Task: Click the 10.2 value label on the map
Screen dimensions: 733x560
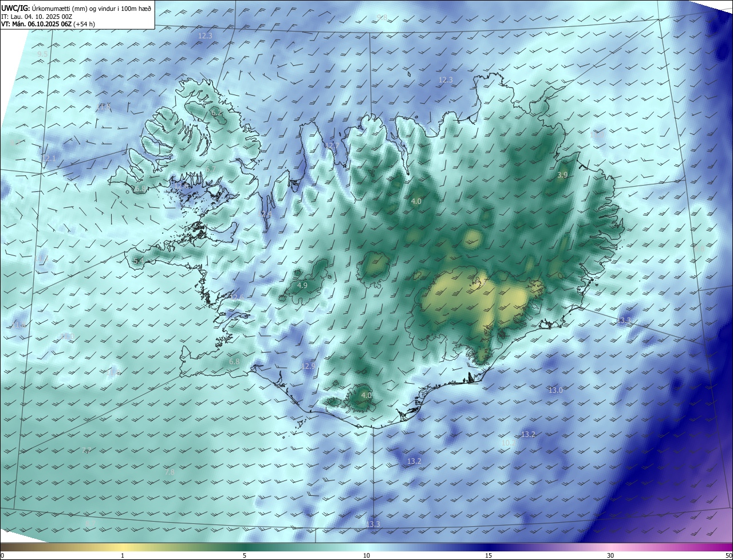Action: coord(508,443)
